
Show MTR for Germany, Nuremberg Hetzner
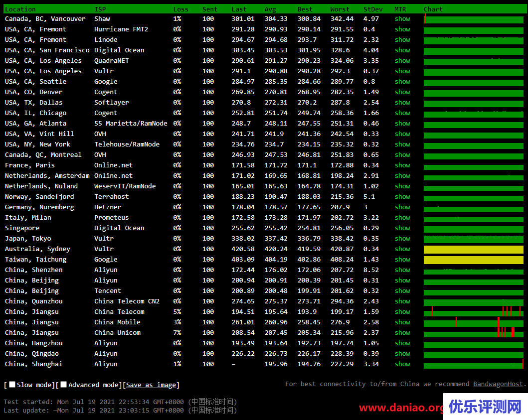pos(402,207)
